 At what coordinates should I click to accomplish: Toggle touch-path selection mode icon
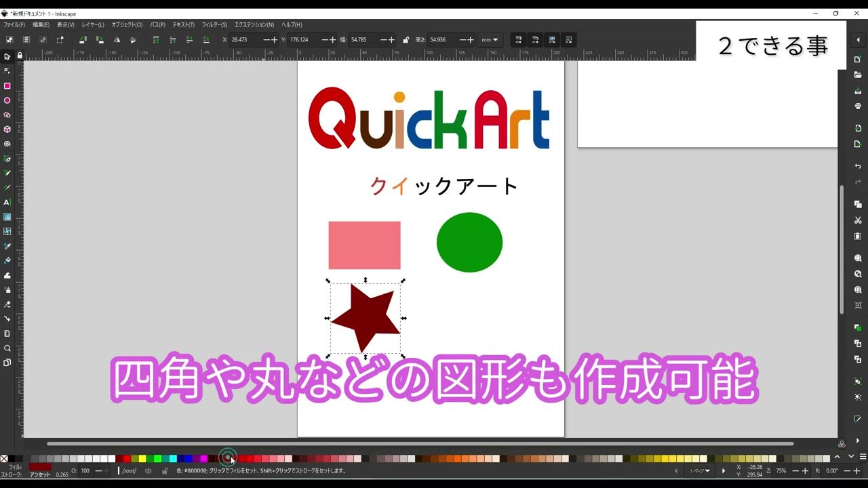(60, 40)
